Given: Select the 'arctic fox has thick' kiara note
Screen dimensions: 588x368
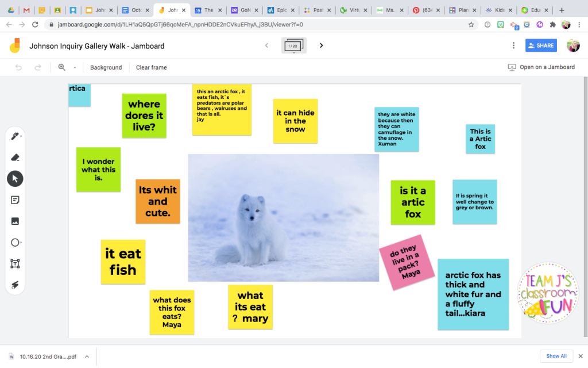Looking at the screenshot, I should [x=473, y=294].
